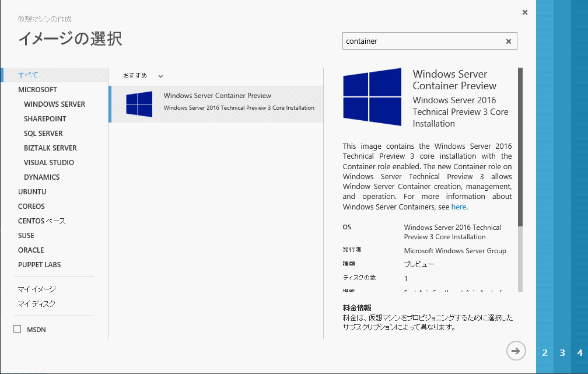
Task: Select the ORACLE category
Action: coord(31,250)
